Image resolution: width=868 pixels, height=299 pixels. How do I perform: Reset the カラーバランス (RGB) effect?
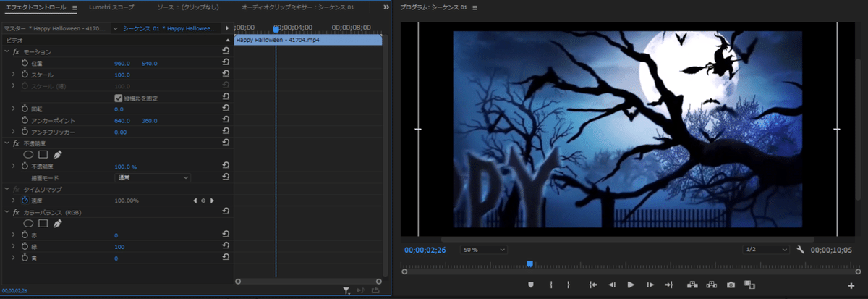point(226,212)
